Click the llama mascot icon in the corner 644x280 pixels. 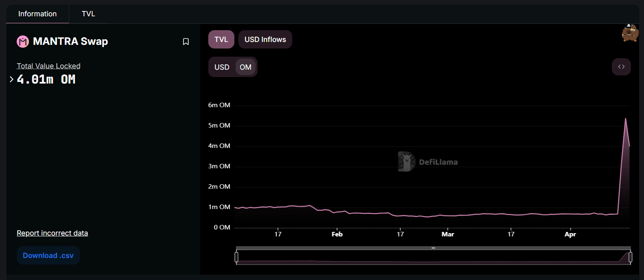630,33
